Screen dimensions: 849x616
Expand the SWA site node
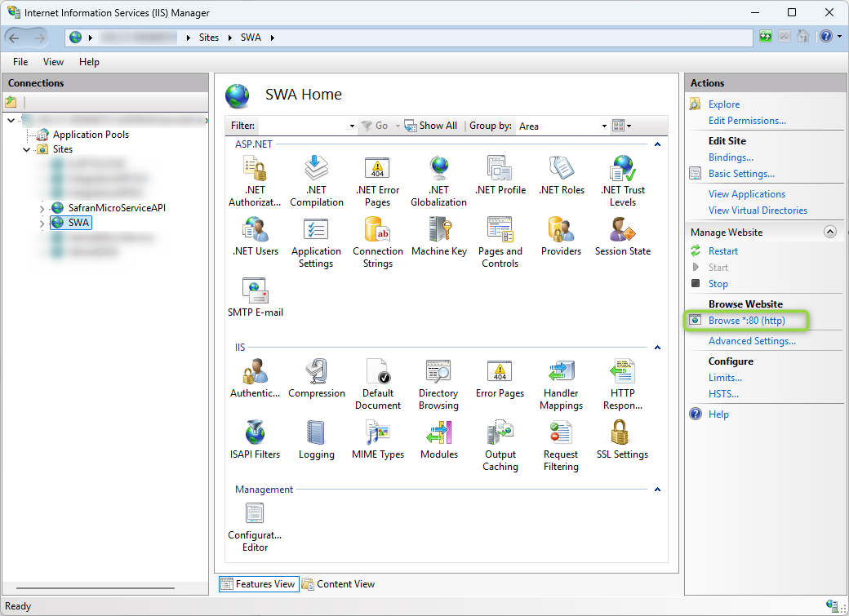pyautogui.click(x=42, y=223)
